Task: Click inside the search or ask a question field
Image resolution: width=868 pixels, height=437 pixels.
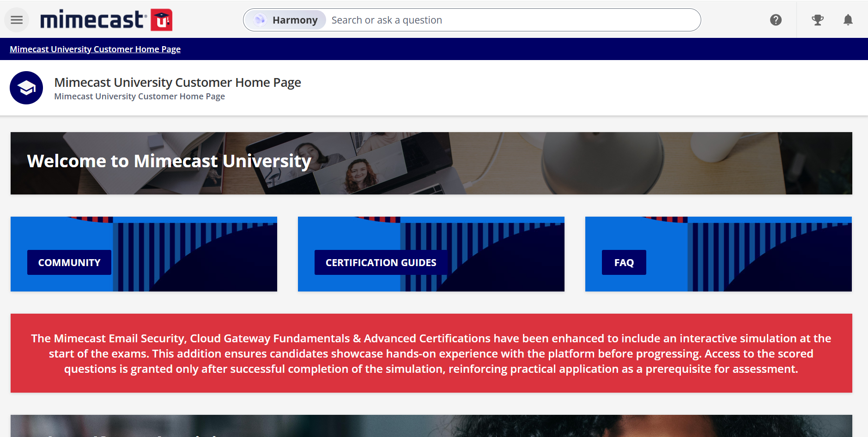Action: (x=485, y=20)
